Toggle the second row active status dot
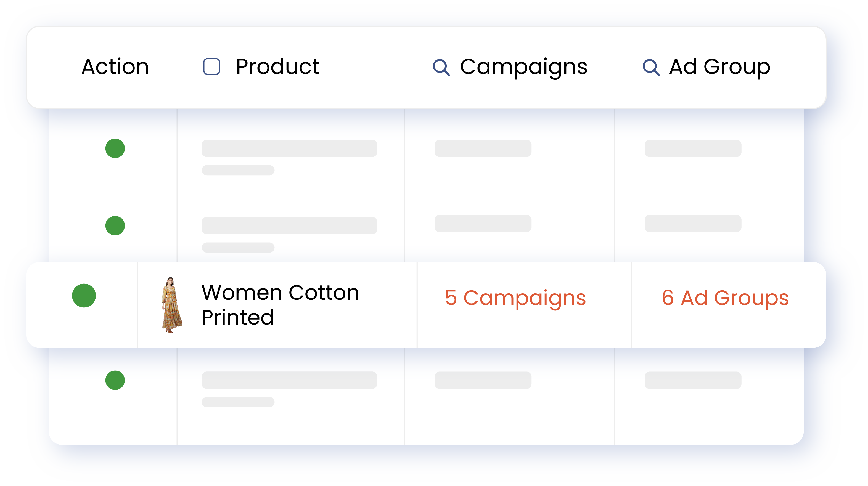The height and width of the screenshot is (486, 868). 116,226
